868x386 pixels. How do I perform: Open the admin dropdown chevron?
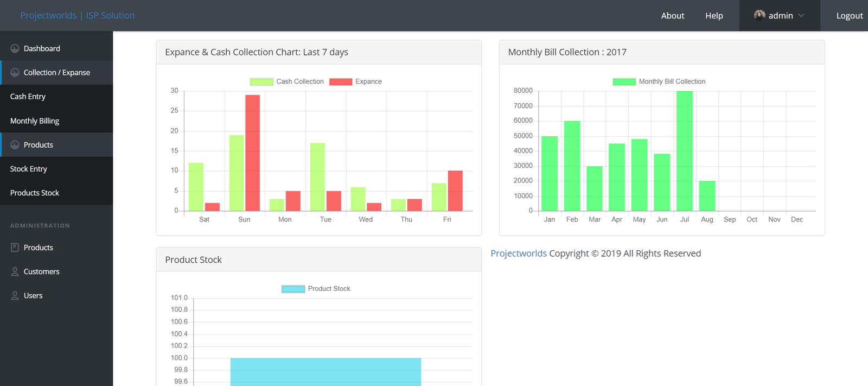click(x=801, y=16)
